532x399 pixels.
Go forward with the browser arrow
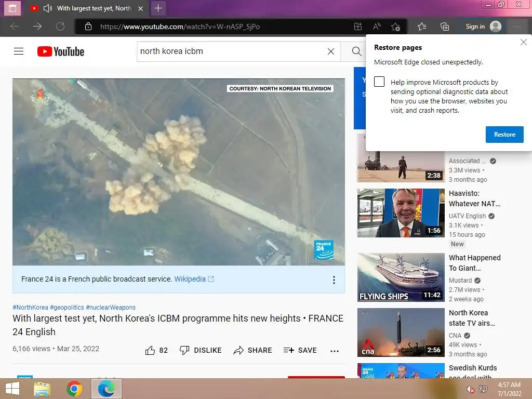point(37,26)
